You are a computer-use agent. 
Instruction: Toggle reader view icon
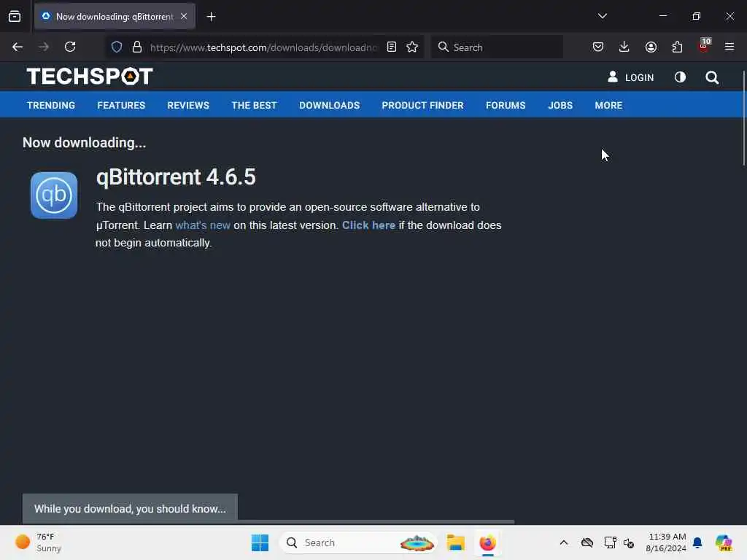point(392,47)
